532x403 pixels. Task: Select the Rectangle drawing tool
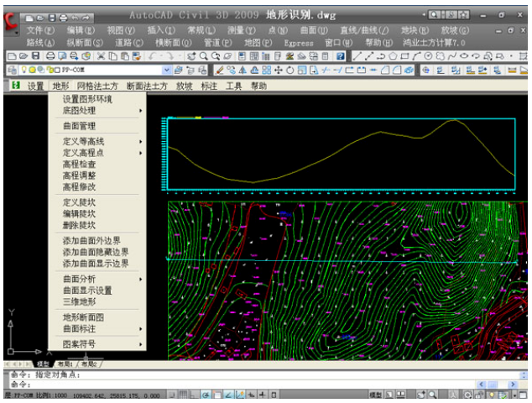point(404,56)
